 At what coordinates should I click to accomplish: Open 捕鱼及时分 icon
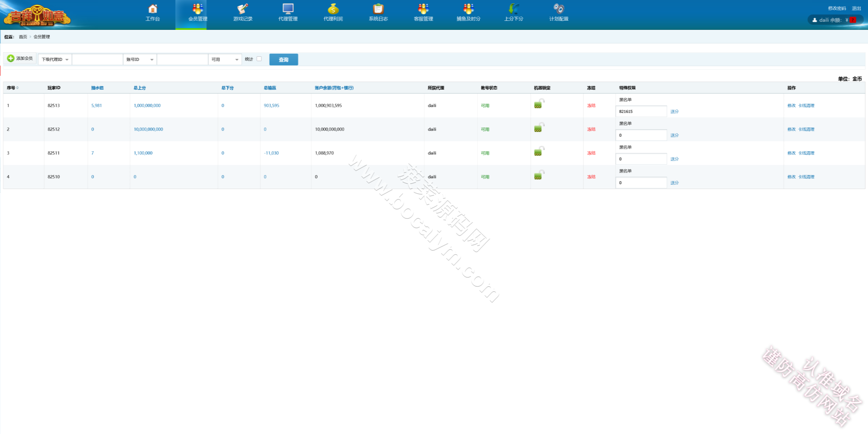[x=468, y=8]
